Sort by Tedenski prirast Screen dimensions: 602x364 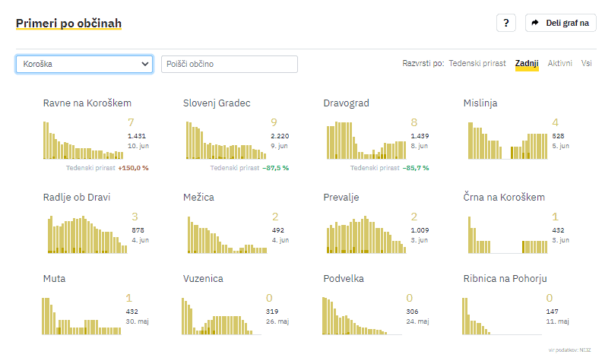click(477, 64)
